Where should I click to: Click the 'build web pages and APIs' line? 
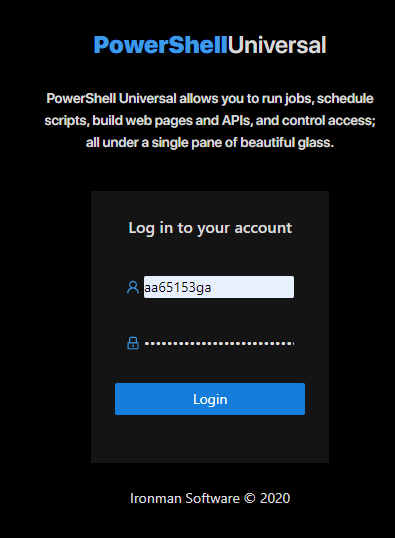tap(210, 121)
